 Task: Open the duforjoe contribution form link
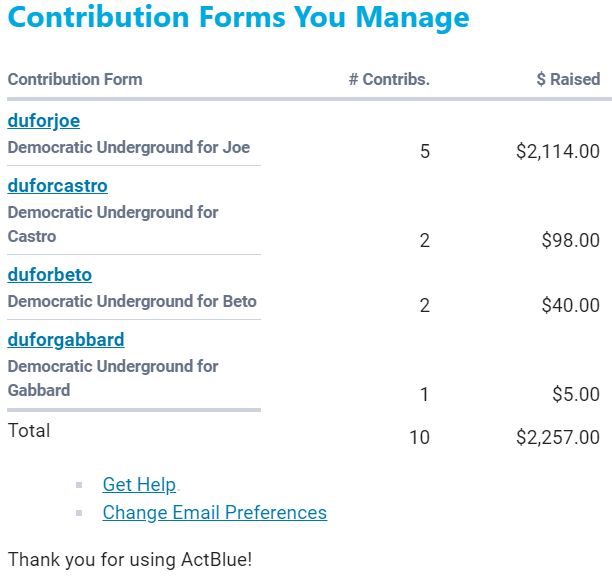[44, 121]
